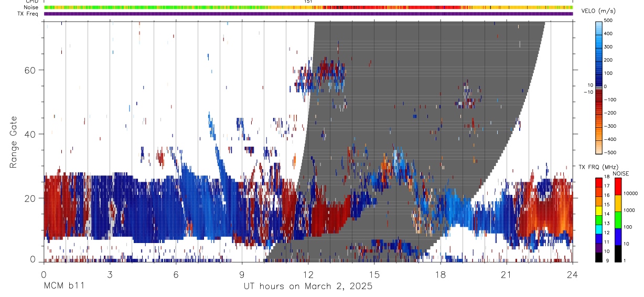Click the 'TX FRQ (MHz)' legend title
This screenshot has width=644, height=297.
click(x=599, y=167)
